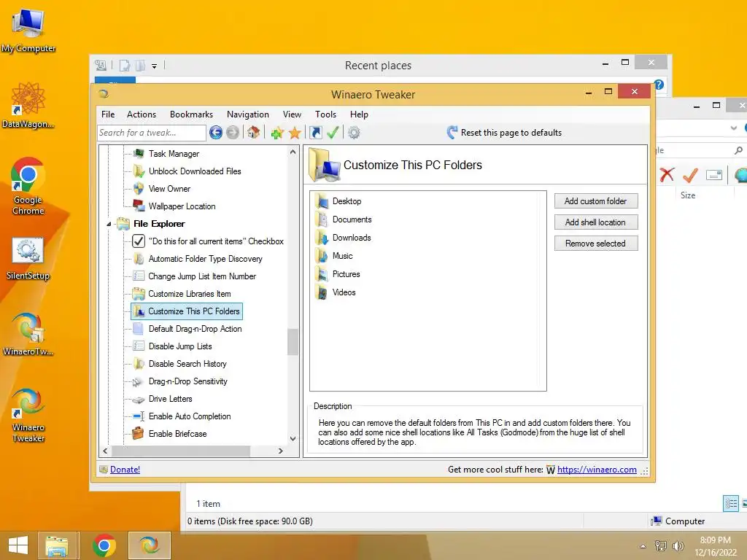
Task: Open the File menu
Action: (108, 114)
